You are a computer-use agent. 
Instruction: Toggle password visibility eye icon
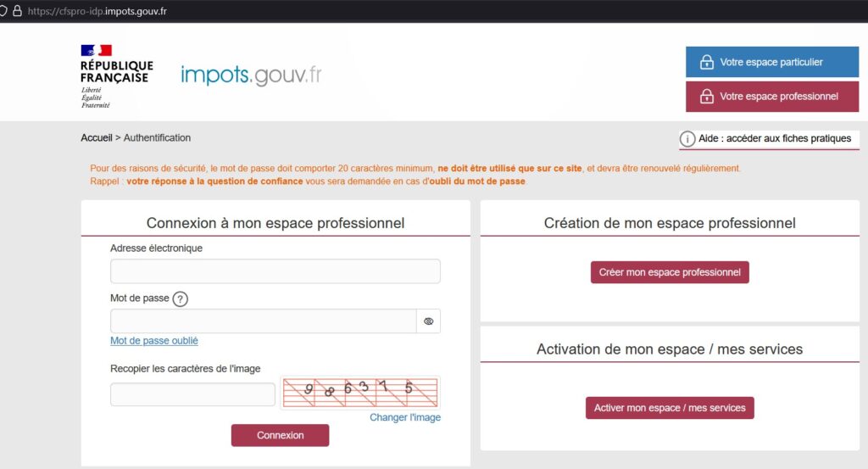coord(428,321)
